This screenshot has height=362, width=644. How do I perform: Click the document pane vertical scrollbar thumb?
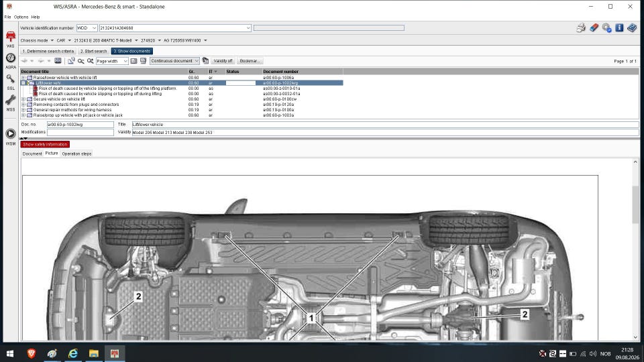point(635,204)
